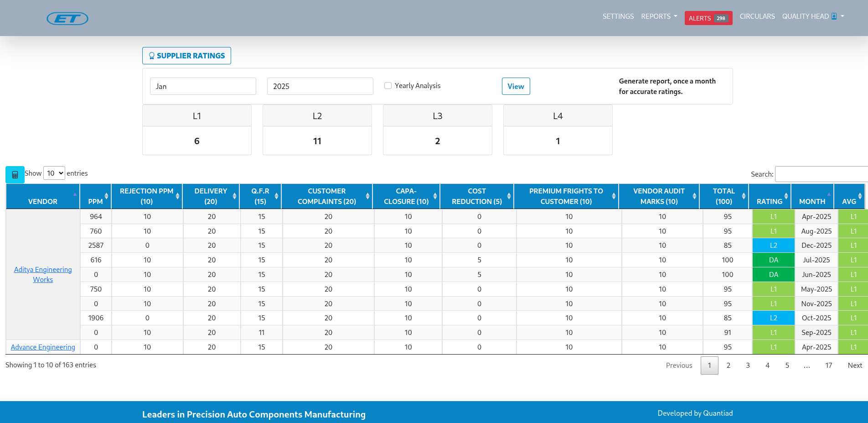Click the green DA rating cell for Jul-2025
Image resolution: width=868 pixels, height=423 pixels.
[x=773, y=260]
